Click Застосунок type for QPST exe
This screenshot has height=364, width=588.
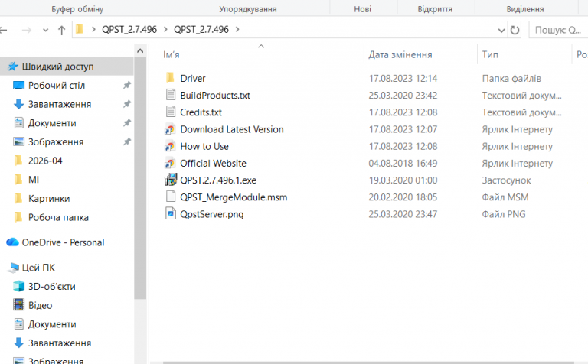506,180
